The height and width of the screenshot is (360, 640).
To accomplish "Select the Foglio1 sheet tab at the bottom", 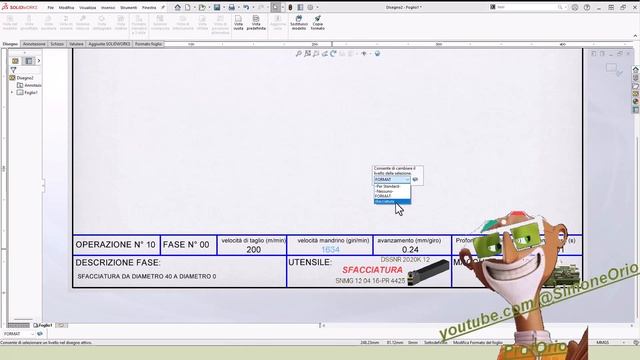I will 42,325.
